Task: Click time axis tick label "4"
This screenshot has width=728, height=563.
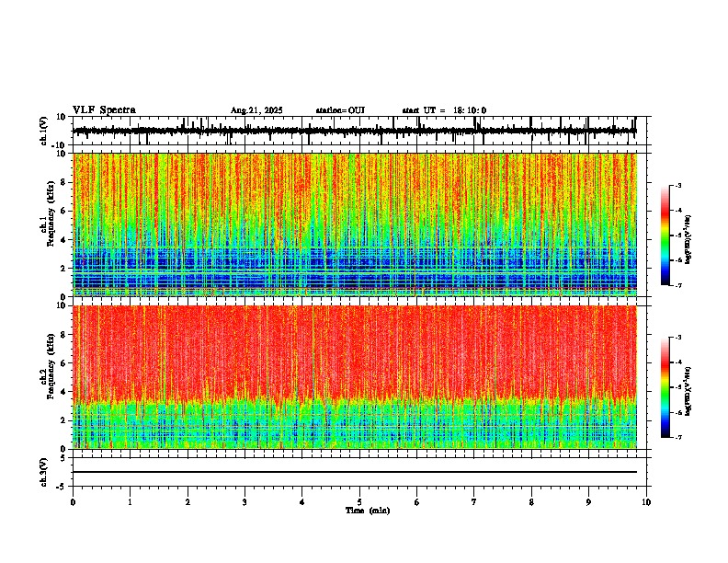Action: click(x=302, y=502)
